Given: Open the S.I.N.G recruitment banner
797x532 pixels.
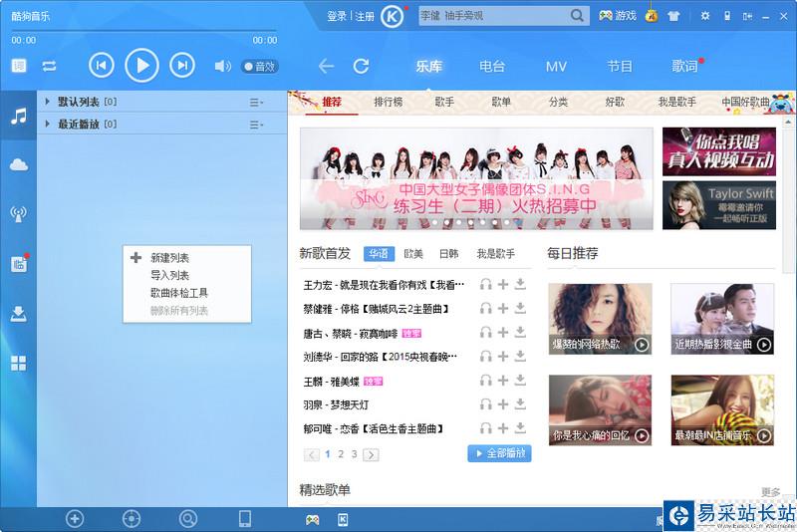Looking at the screenshot, I should pyautogui.click(x=476, y=178).
